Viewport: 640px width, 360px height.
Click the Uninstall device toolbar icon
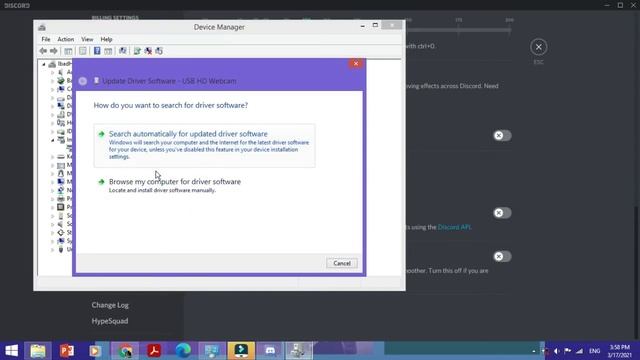click(148, 51)
